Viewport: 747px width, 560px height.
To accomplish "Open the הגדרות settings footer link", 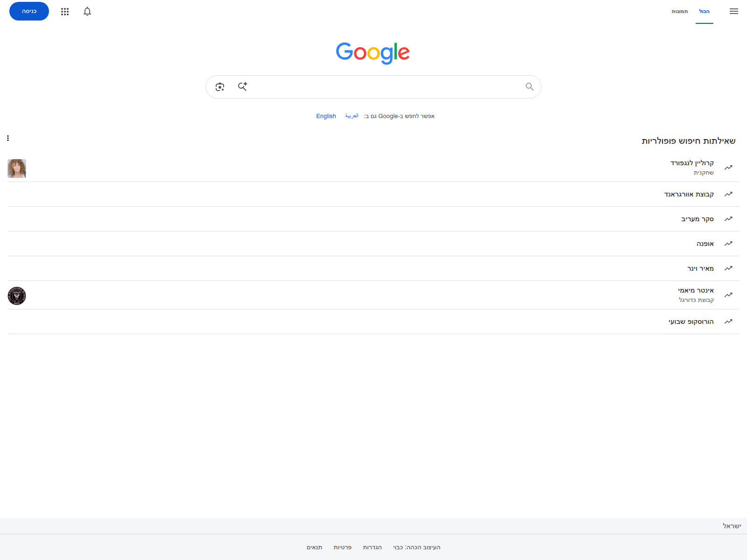I will pos(372,547).
